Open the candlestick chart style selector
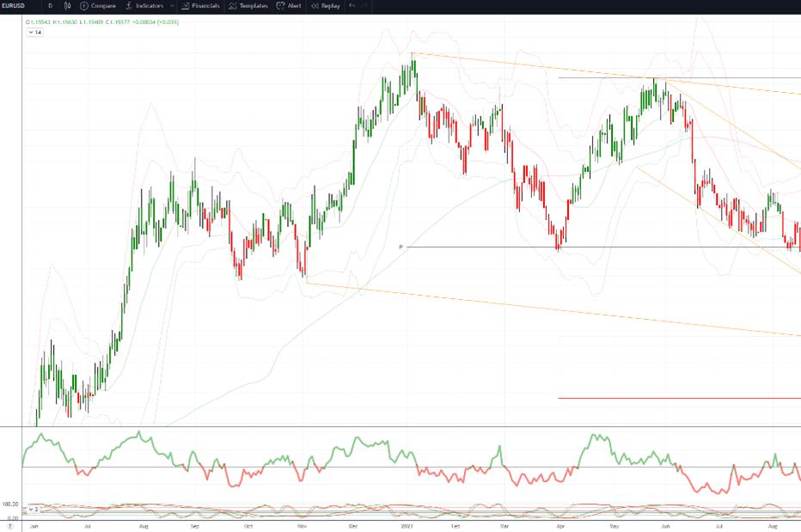This screenshot has width=801, height=532. pos(67,6)
